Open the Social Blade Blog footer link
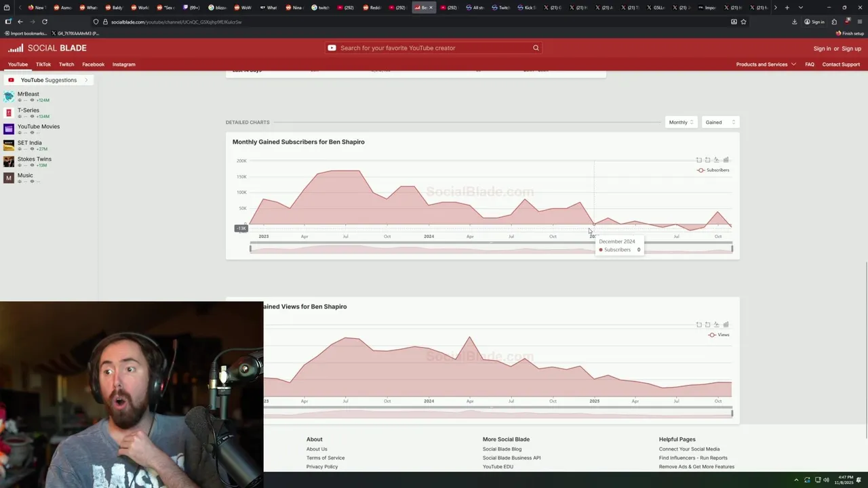 [502, 449]
